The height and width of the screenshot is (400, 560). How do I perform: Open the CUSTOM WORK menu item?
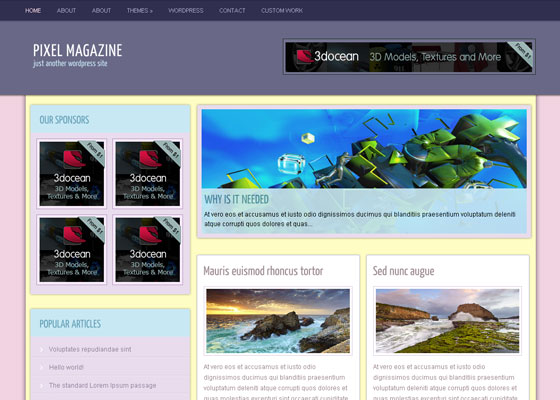(282, 11)
